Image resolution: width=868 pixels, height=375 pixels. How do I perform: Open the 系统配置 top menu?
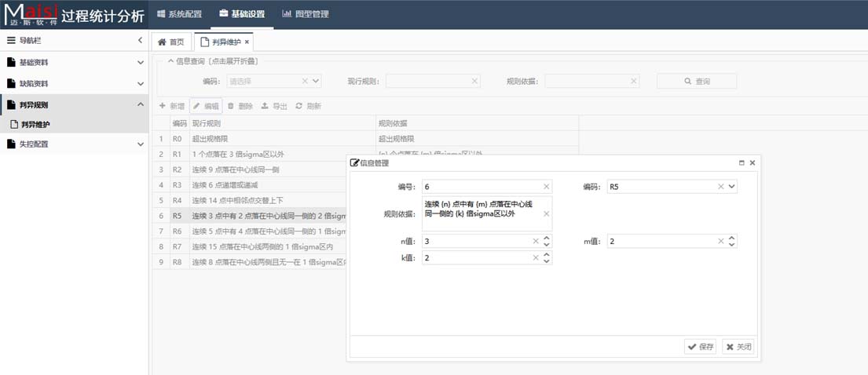pyautogui.click(x=179, y=14)
